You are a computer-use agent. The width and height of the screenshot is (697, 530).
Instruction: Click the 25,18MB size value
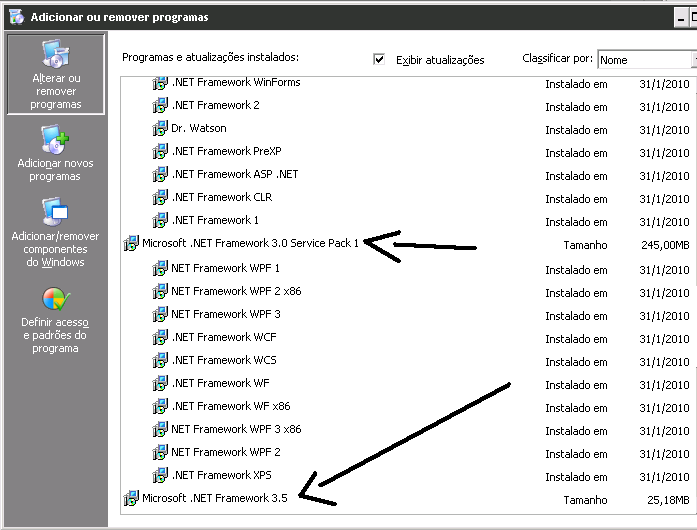point(668,500)
